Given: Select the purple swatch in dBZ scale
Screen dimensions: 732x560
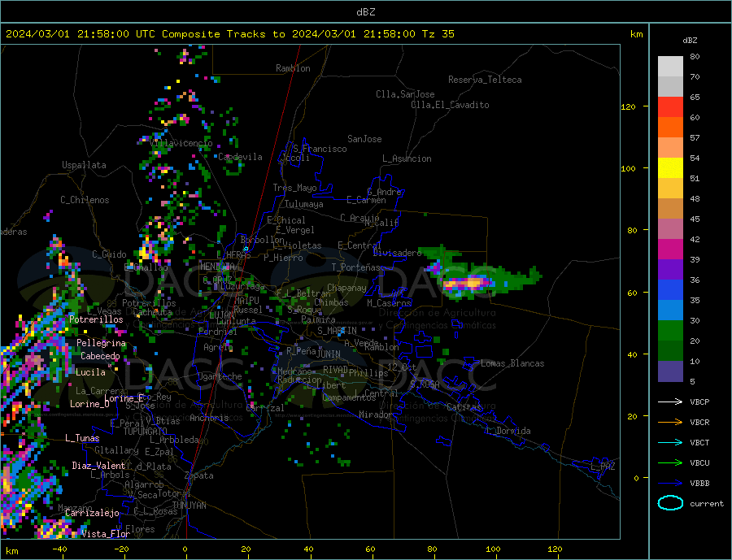Looking at the screenshot, I should [x=670, y=270].
